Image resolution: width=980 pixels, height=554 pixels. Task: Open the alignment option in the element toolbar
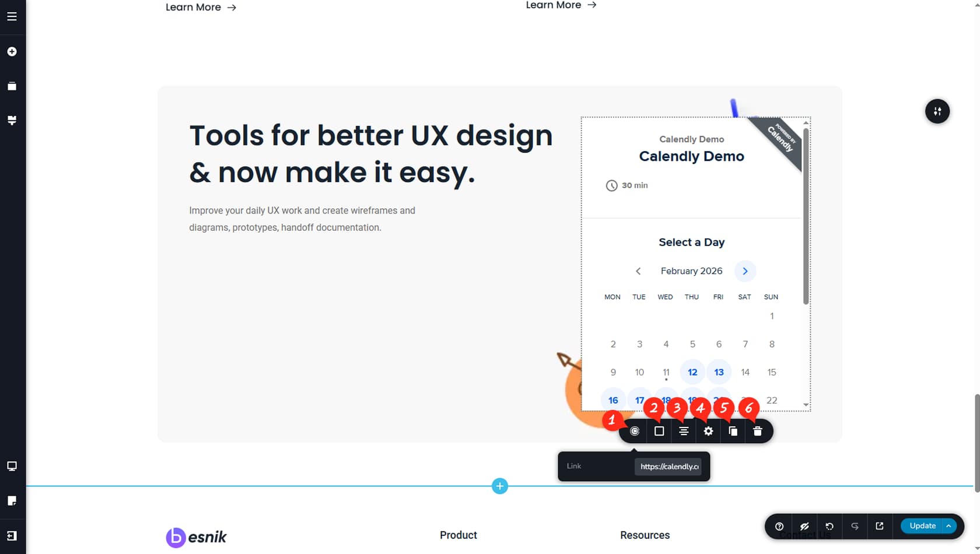click(684, 431)
